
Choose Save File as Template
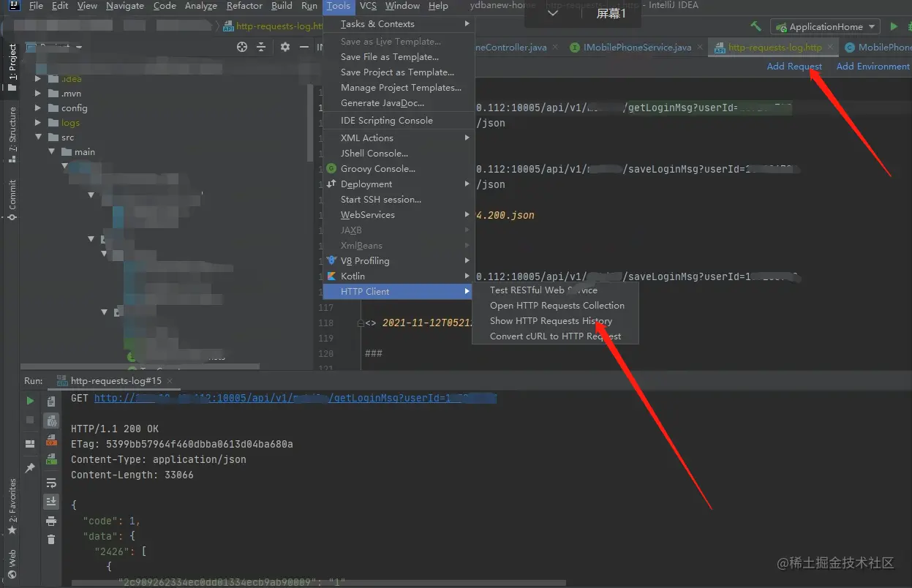[399, 56]
